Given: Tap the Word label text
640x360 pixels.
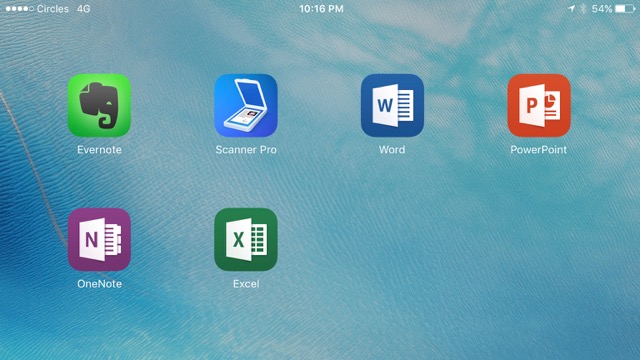Looking at the screenshot, I should pyautogui.click(x=392, y=150).
